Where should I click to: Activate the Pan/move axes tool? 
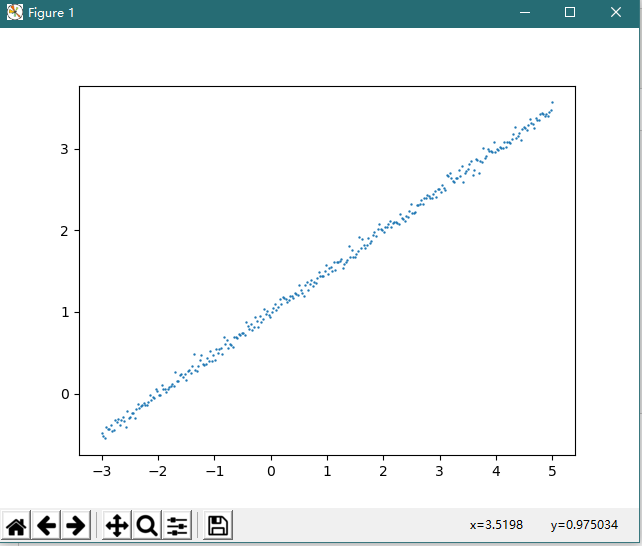(x=117, y=526)
